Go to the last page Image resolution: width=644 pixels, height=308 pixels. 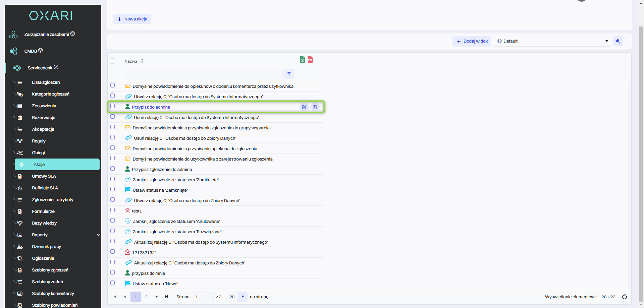coord(167,297)
